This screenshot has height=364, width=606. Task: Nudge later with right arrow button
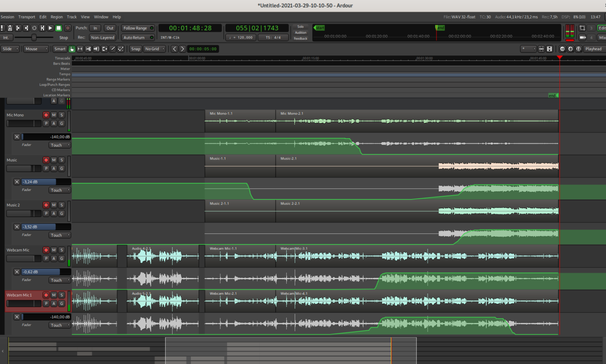[182, 49]
